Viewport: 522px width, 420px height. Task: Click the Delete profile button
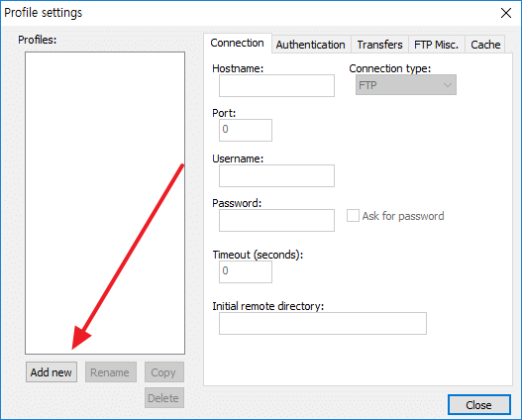click(x=164, y=397)
